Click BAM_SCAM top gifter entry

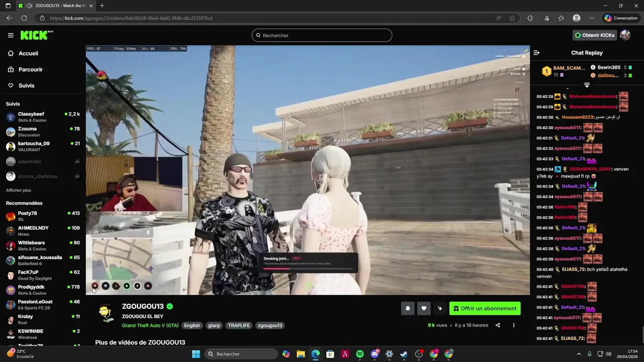click(563, 71)
